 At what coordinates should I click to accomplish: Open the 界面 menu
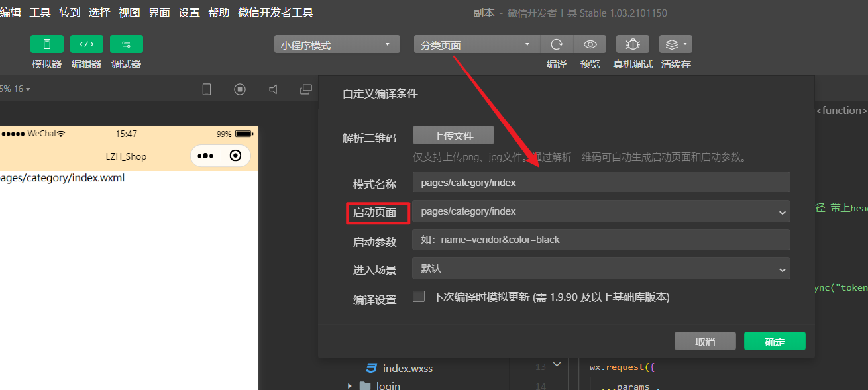(159, 13)
